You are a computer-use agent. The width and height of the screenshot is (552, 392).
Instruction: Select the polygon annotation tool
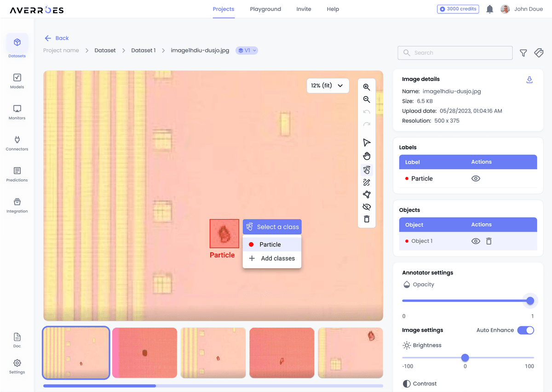[367, 194]
